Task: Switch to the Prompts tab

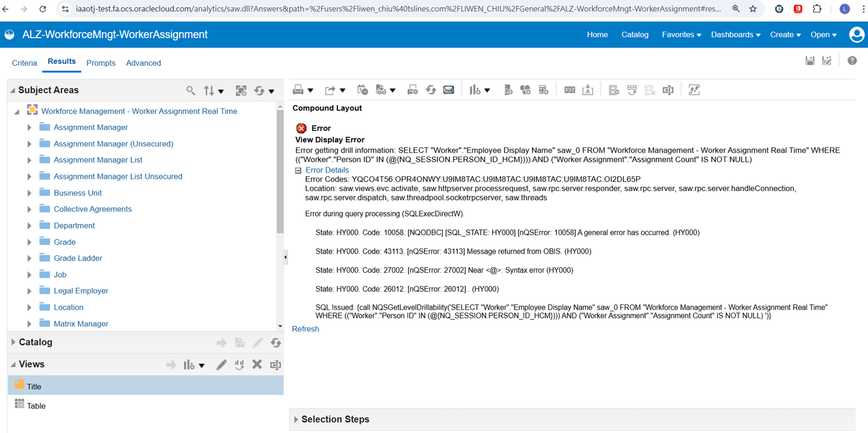Action: (101, 63)
